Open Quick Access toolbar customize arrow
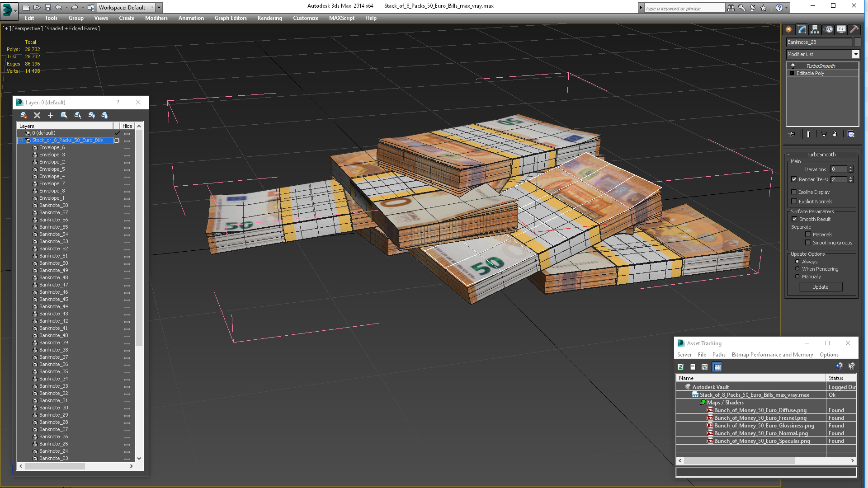The width and height of the screenshot is (868, 488). 159,7
